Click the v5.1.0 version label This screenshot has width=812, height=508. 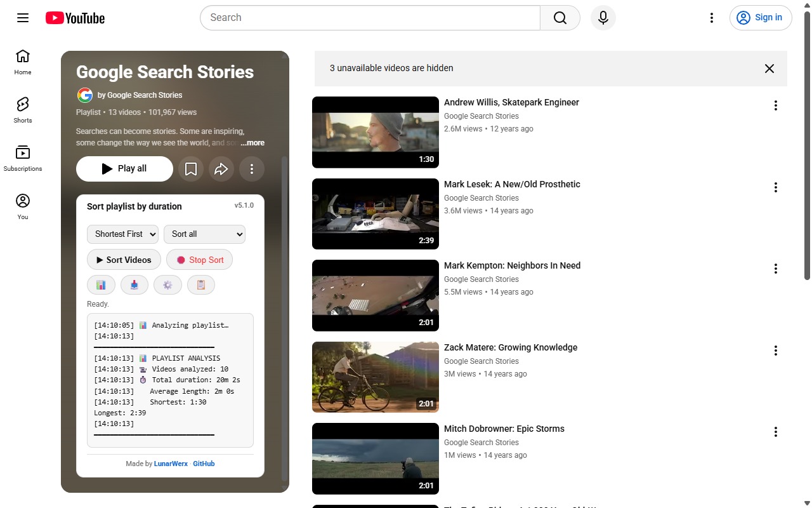[244, 205]
